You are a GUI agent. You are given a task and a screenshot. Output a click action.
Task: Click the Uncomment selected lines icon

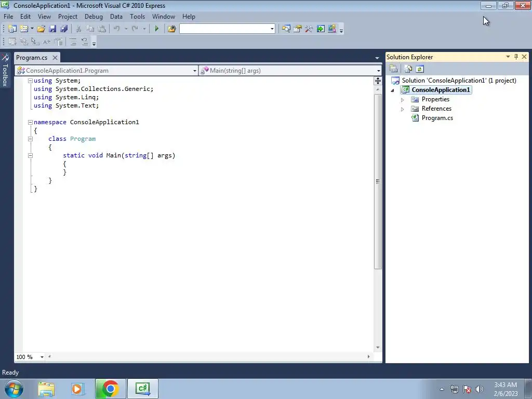[x=85, y=42]
